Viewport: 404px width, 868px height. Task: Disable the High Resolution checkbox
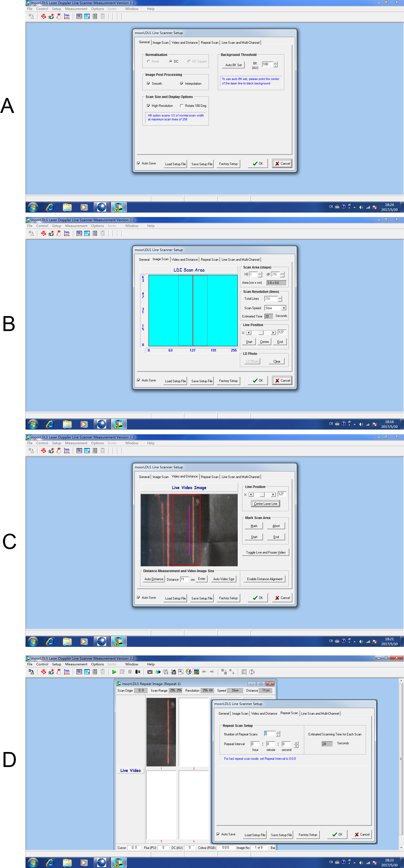pos(148,106)
